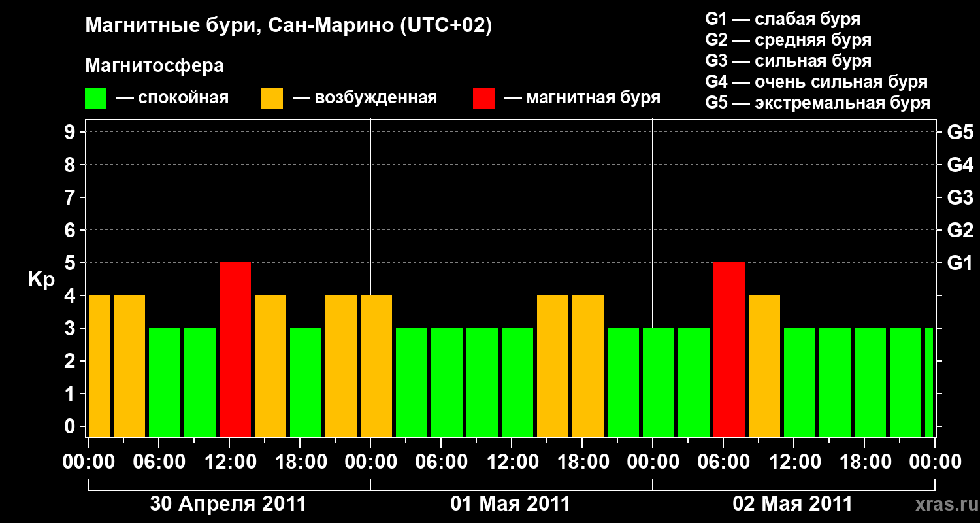
Task: Click the 'G3' right axis label
Action: coord(960,198)
